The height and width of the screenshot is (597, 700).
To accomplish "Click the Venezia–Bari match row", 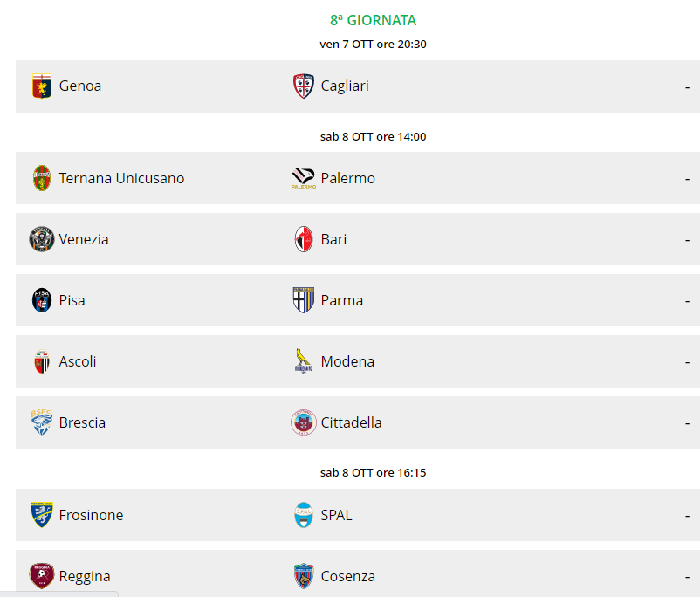I will 358,239.
